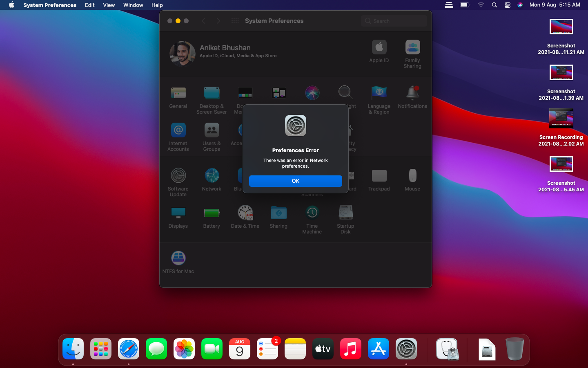Open the Startup Disk pane
The height and width of the screenshot is (368, 588).
(345, 213)
